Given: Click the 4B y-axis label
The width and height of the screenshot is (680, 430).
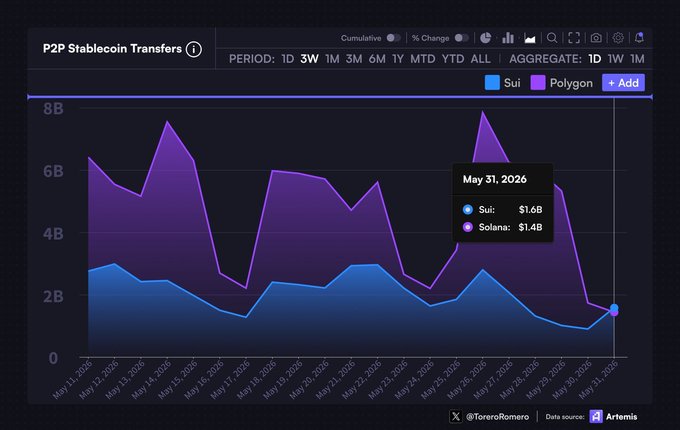Looking at the screenshot, I should click(x=53, y=234).
